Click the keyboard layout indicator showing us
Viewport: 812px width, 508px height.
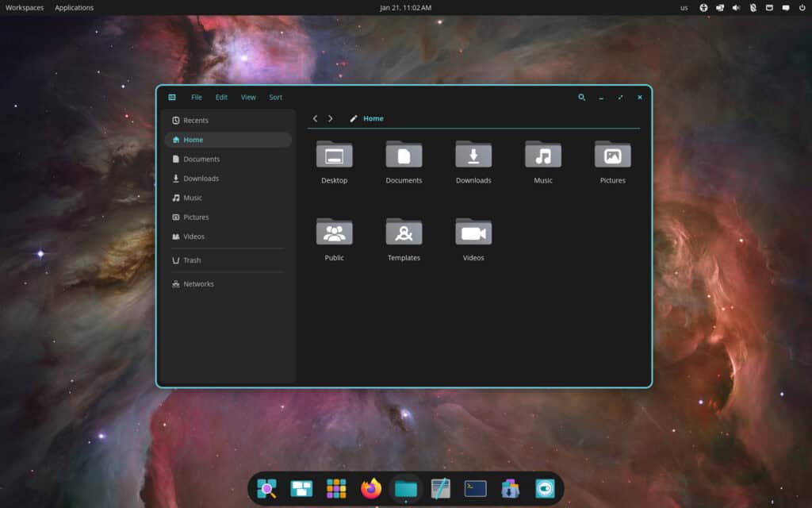click(684, 7)
